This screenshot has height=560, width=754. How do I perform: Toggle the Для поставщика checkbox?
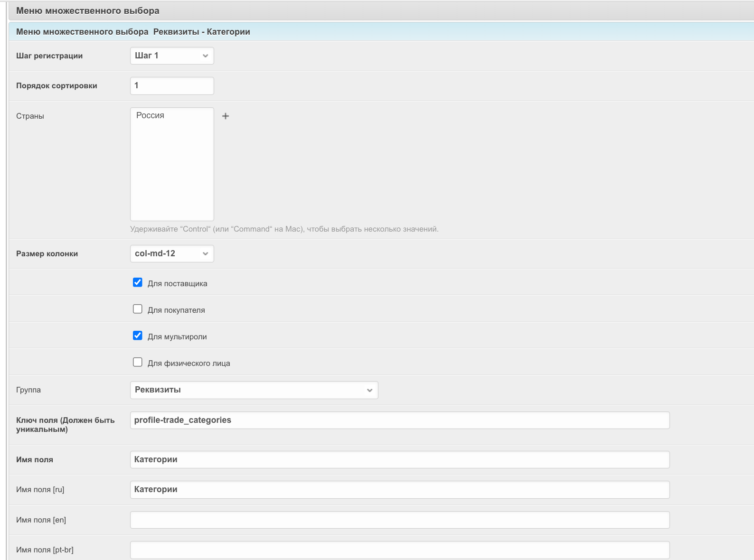coord(138,283)
